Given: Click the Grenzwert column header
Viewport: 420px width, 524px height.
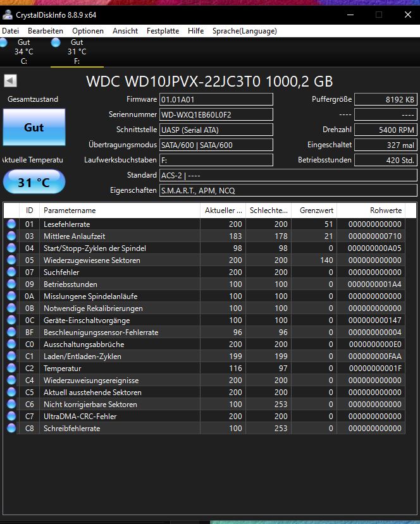Looking at the screenshot, I should pos(314,210).
